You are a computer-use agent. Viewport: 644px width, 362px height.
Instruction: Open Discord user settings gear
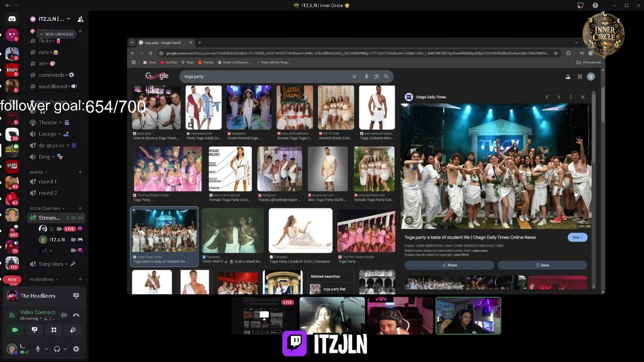pyautogui.click(x=76, y=349)
